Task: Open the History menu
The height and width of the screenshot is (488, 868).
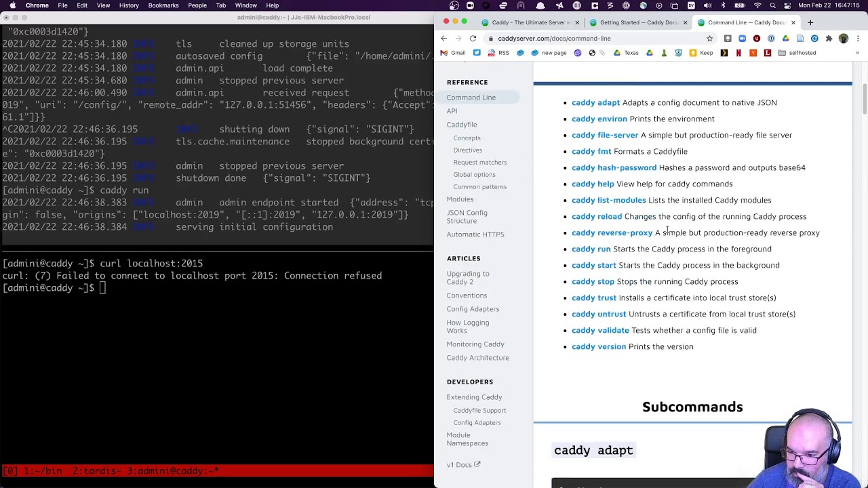Action: (x=129, y=5)
